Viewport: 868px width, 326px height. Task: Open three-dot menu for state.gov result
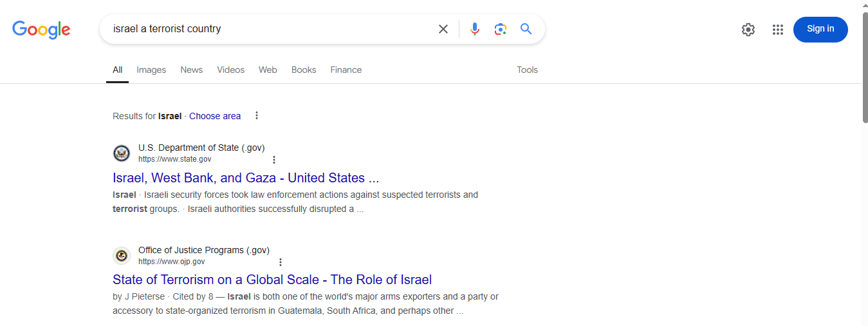coord(274,160)
